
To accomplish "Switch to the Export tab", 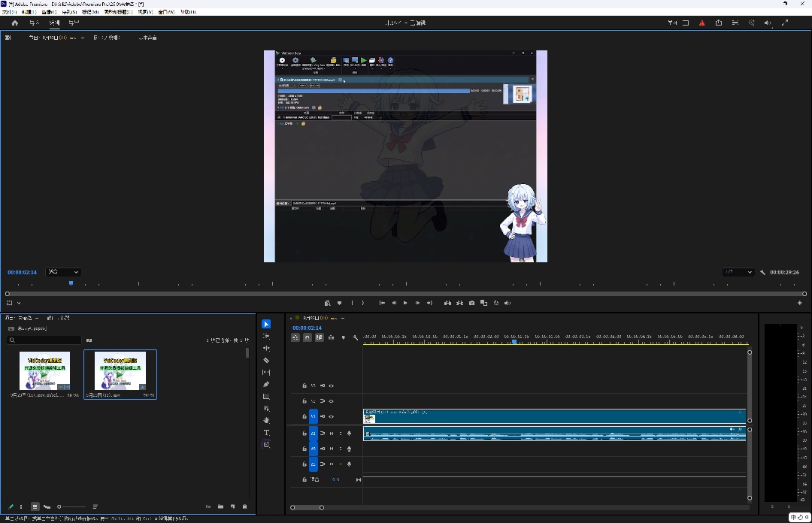I will pos(74,23).
